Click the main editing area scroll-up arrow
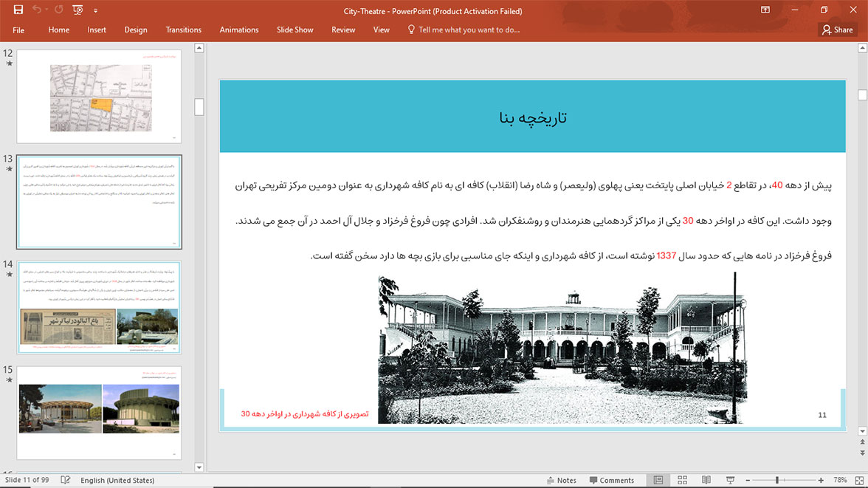This screenshot has width=868, height=488. 862,48
